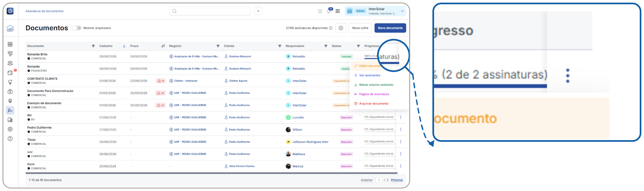Open the note checklist icon beside the bell
This screenshot has width=644, height=191.
pyautogui.click(x=320, y=11)
